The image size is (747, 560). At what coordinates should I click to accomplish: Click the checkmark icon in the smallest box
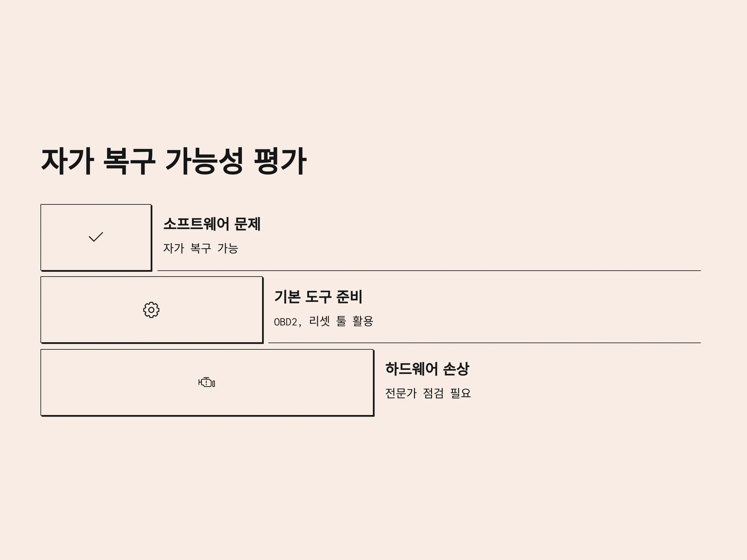tap(96, 237)
